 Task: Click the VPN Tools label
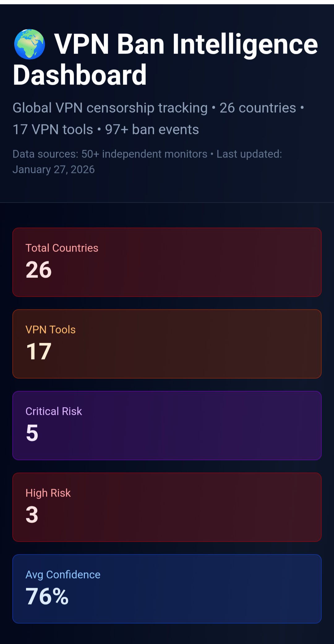click(50, 330)
